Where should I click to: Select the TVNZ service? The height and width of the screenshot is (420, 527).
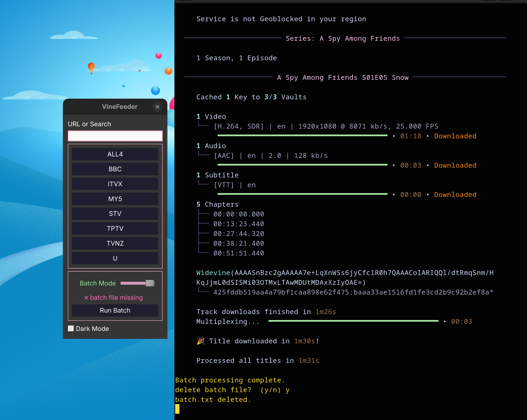click(115, 244)
